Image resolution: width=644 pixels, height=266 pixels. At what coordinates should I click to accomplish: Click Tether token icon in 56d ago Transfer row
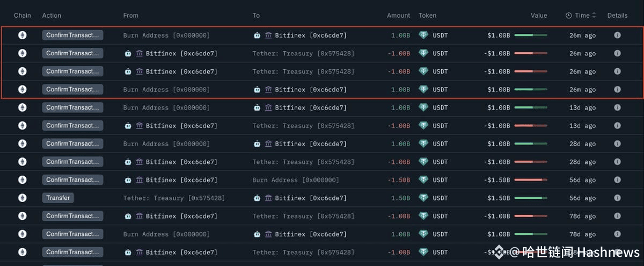(424, 198)
